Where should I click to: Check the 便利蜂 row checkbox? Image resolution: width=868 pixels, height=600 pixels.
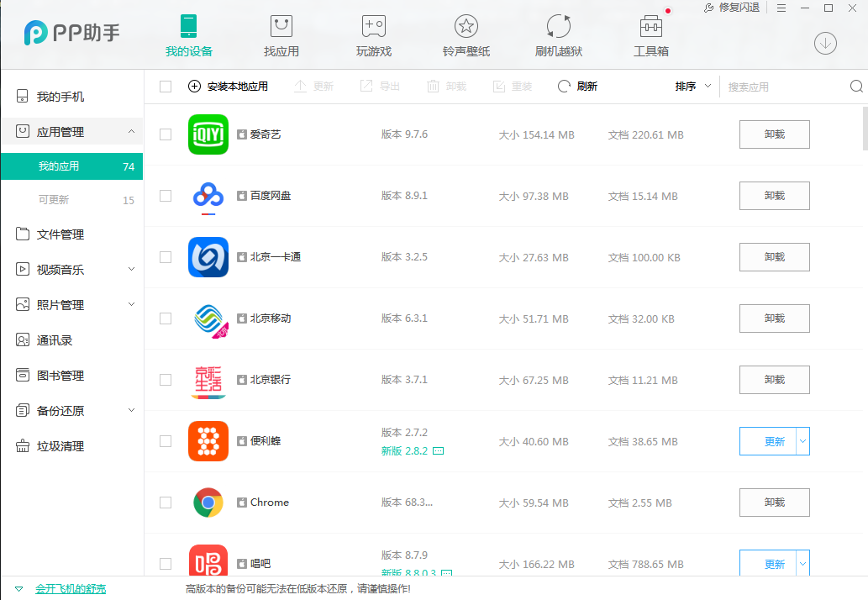pyautogui.click(x=165, y=441)
